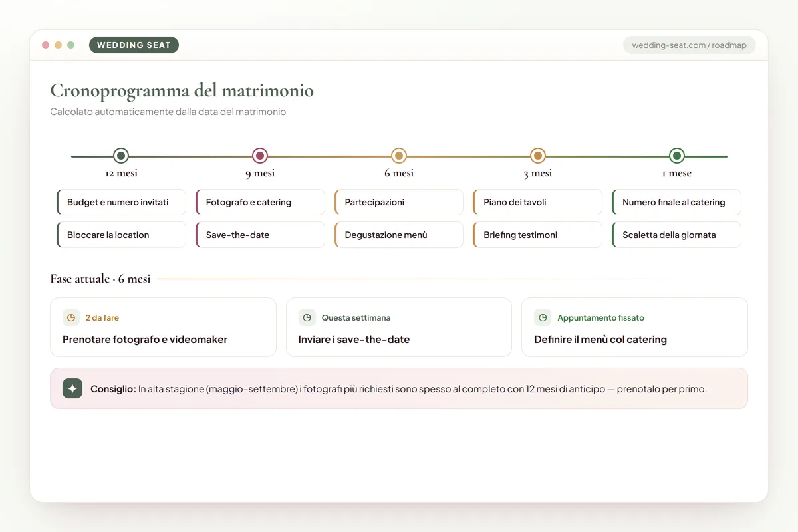This screenshot has width=798, height=532.
Task: Select the Briefing testimoni task
Action: 538,235
